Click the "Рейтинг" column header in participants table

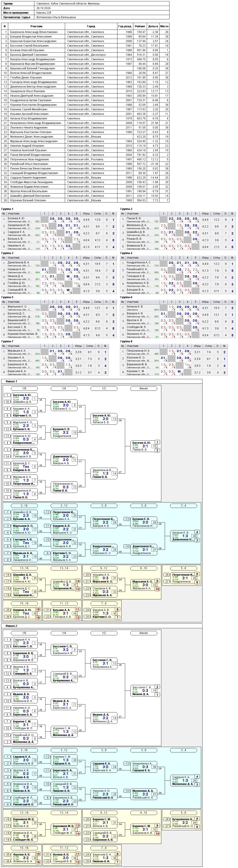pos(140,26)
